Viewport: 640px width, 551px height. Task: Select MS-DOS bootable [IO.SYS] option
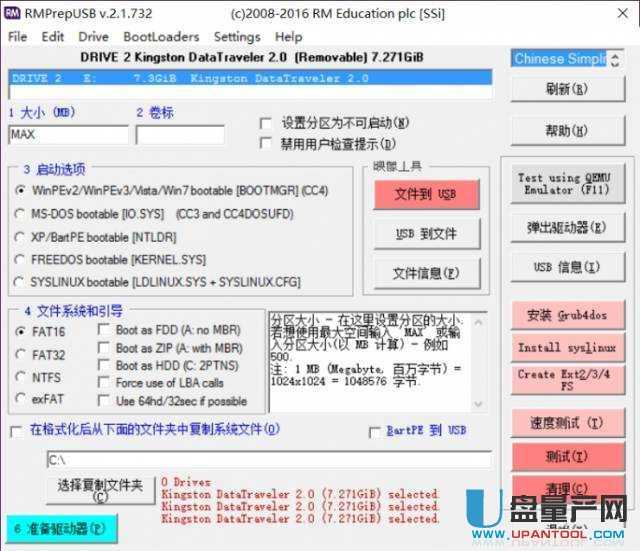coord(21,213)
